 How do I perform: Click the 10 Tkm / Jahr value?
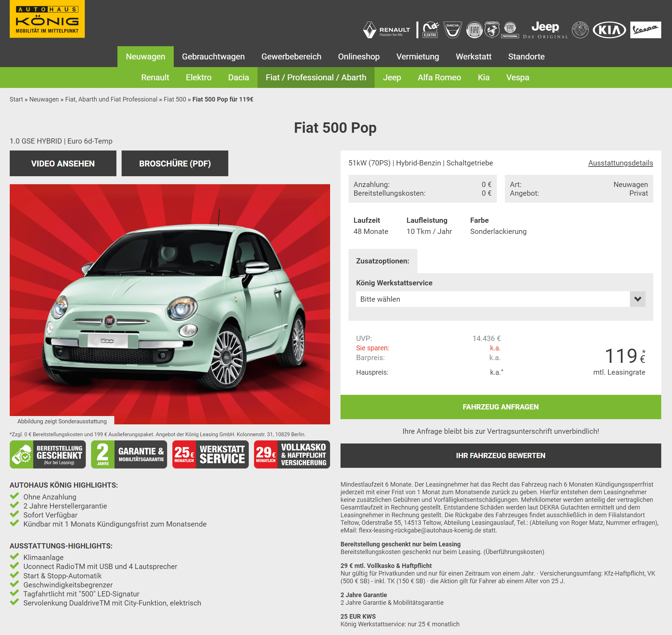click(429, 231)
